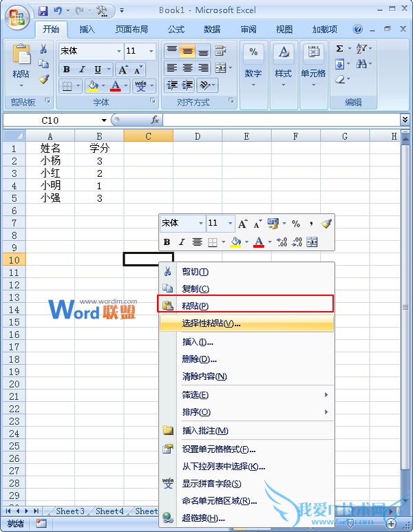Align text right in the ribbon
This screenshot has width=413, height=532.
pos(203,68)
